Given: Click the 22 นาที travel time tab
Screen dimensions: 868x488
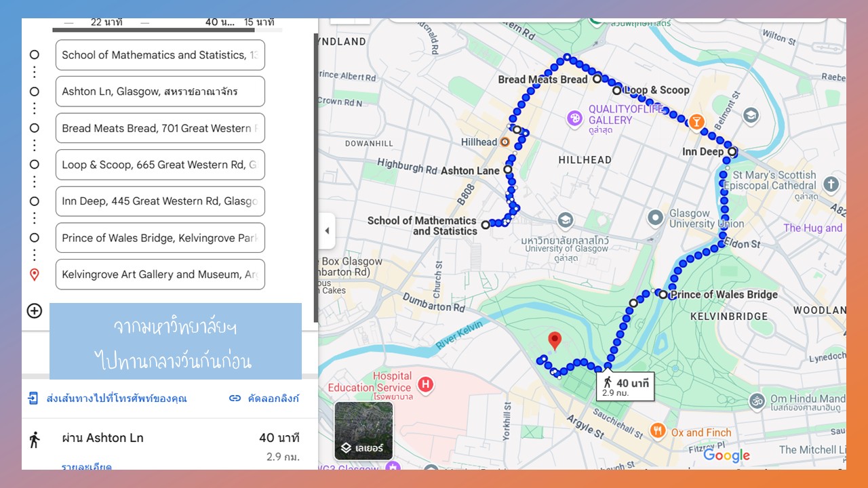Looking at the screenshot, I should click(x=106, y=22).
